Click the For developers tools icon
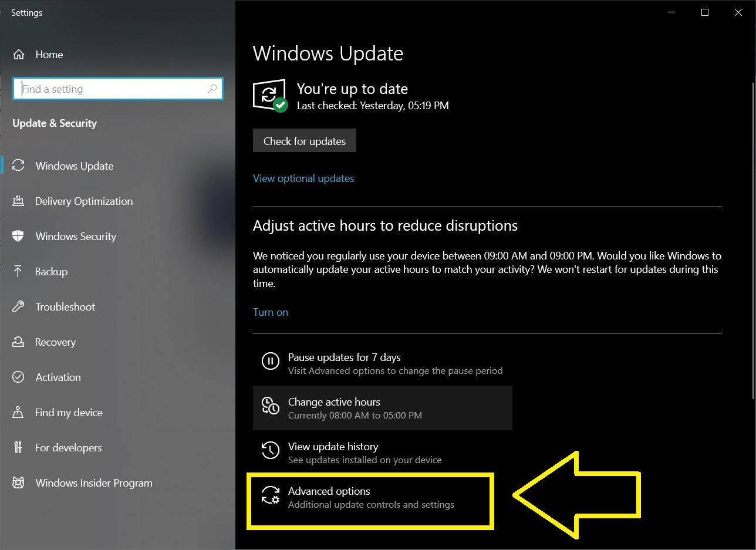The width and height of the screenshot is (756, 550). (x=18, y=447)
